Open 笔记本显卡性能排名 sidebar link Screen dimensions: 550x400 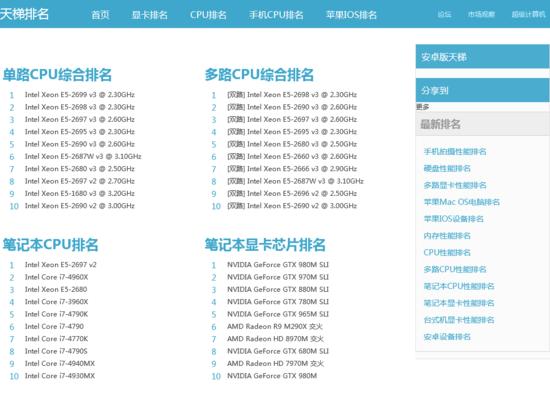(x=459, y=303)
